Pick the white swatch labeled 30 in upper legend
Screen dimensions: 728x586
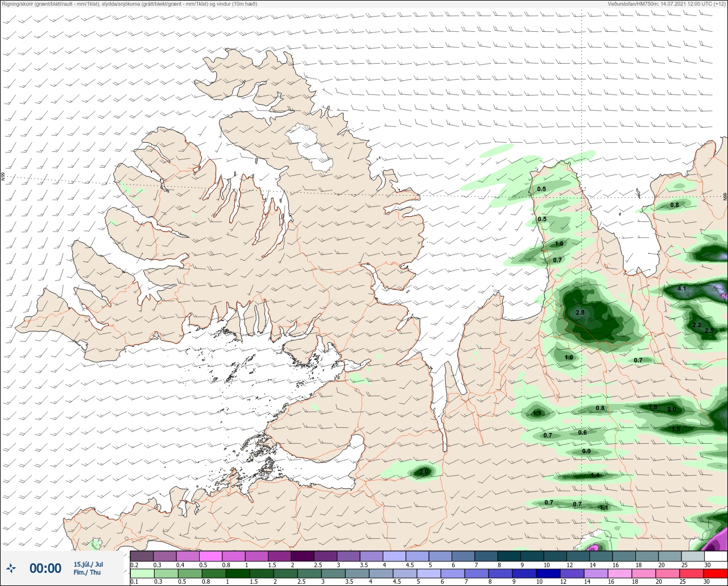(x=716, y=556)
